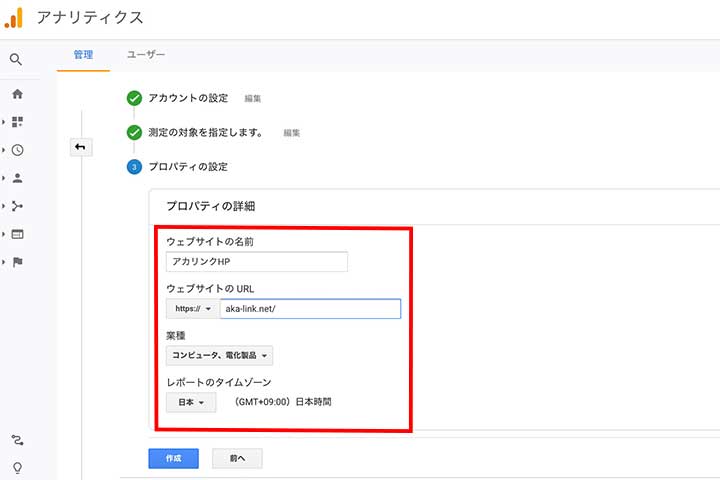720x480 pixels.
Task: Click the ウェブサイトの名前 label
Action: pos(210,242)
